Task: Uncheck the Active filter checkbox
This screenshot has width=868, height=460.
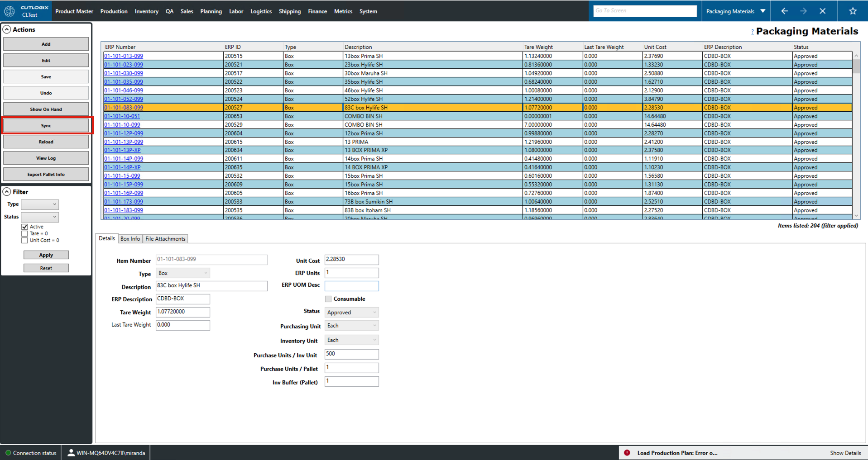Action: point(24,227)
